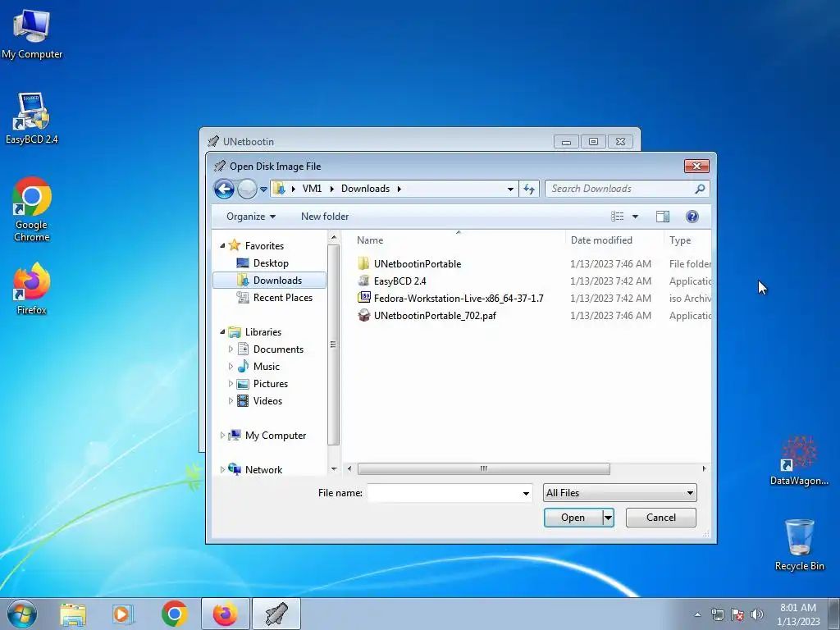Expand the Music library
The image size is (840, 630).
pos(231,367)
